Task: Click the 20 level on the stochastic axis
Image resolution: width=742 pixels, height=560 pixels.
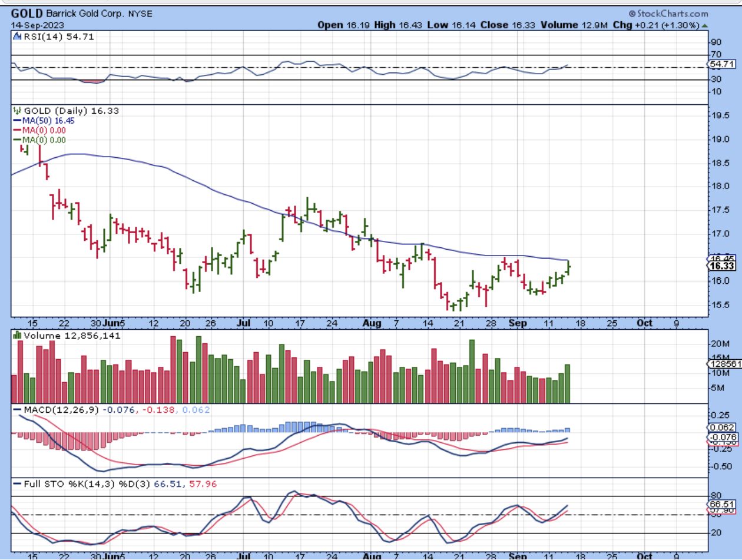Action: pyautogui.click(x=716, y=534)
